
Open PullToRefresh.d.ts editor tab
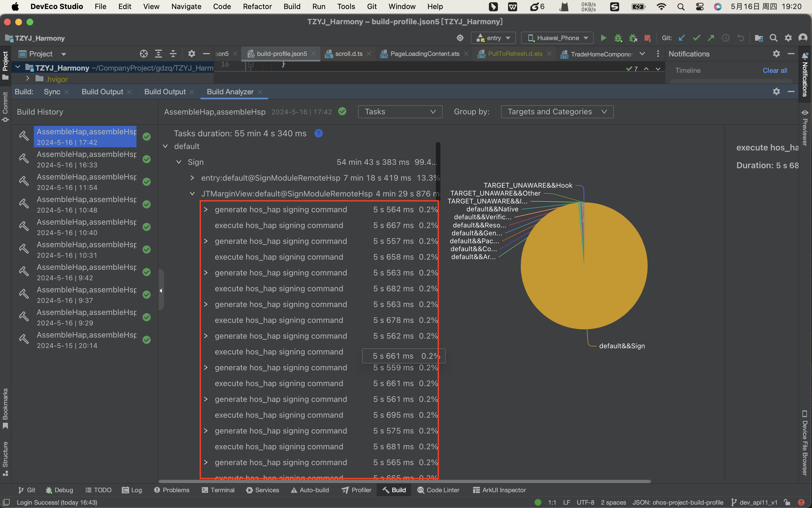[515, 54]
